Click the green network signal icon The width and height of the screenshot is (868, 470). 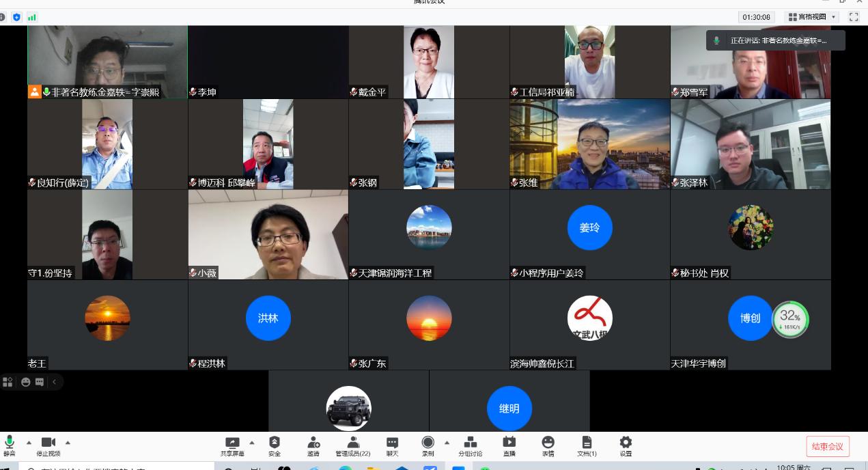coord(31,17)
